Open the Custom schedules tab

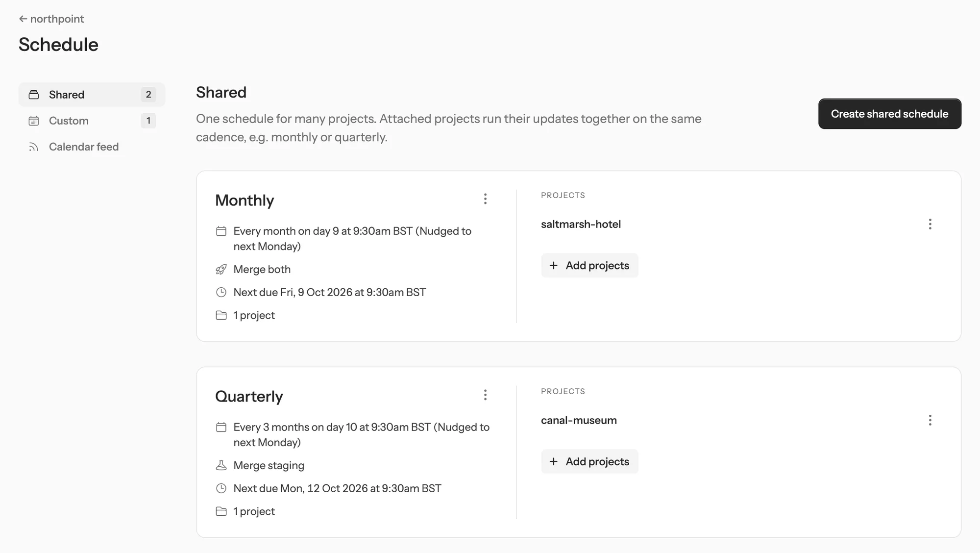point(92,121)
